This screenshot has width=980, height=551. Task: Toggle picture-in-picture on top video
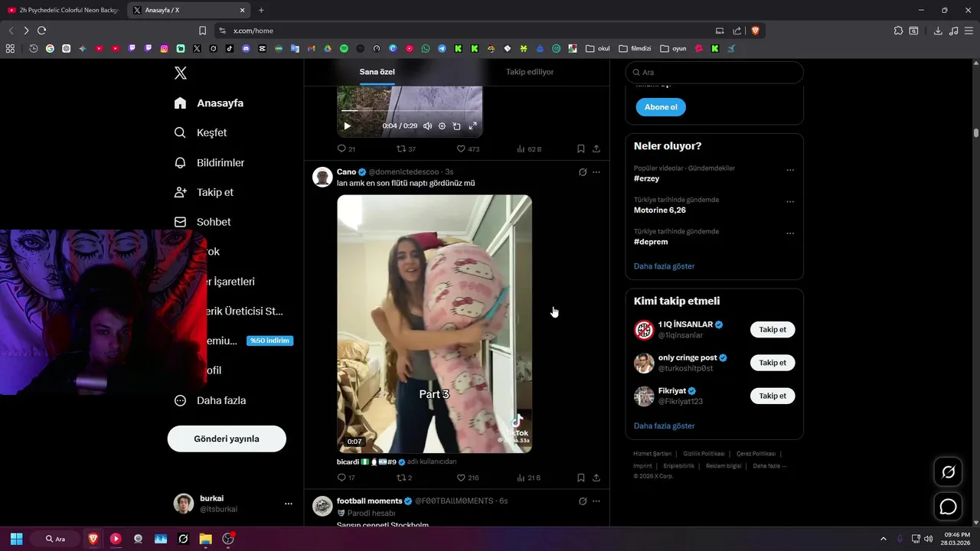pos(456,126)
